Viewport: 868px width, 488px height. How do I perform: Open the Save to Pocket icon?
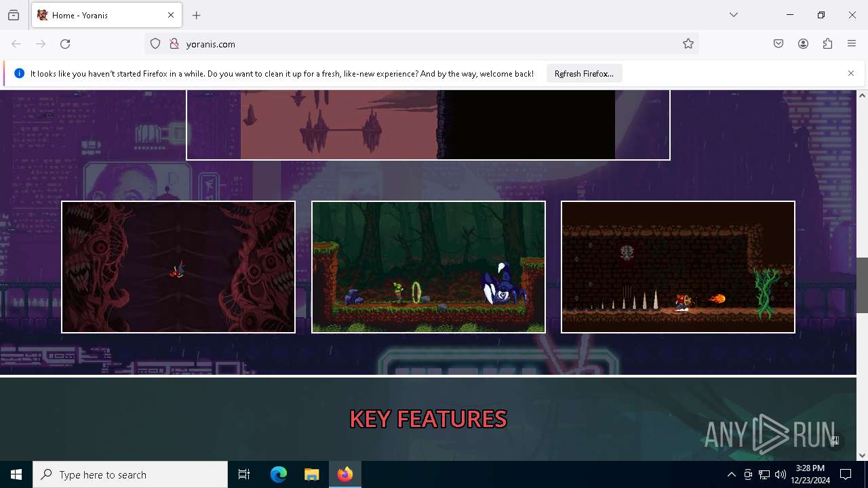click(778, 44)
